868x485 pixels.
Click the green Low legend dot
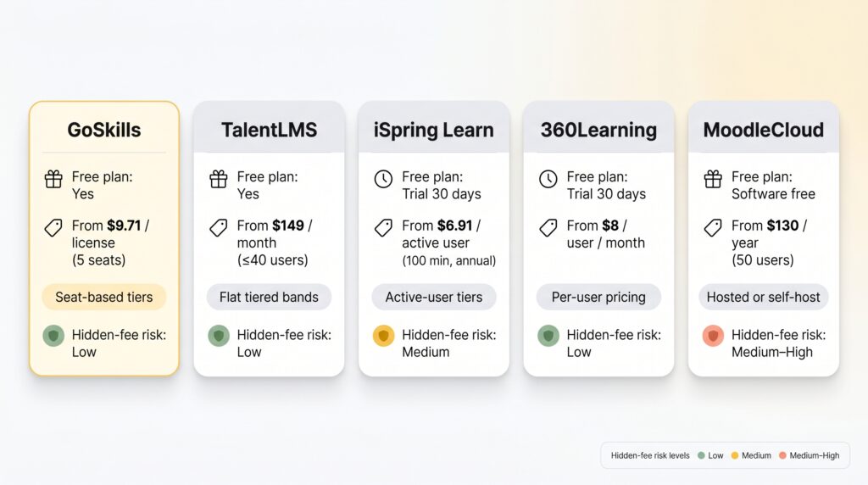(700, 455)
